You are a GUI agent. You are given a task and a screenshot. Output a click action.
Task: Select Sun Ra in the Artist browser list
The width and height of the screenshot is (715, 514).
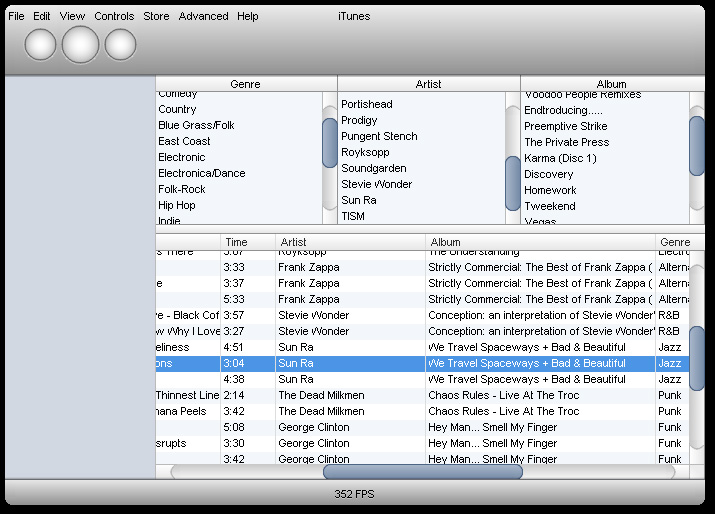pos(422,200)
